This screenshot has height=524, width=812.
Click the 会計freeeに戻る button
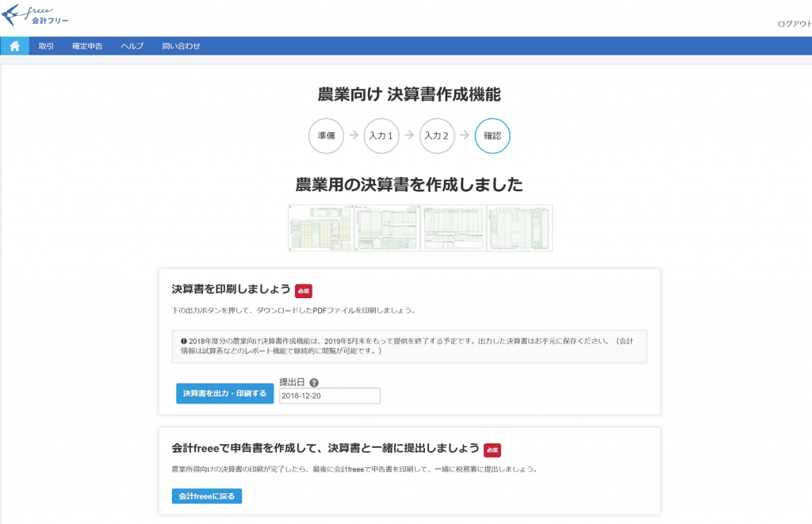click(x=206, y=496)
